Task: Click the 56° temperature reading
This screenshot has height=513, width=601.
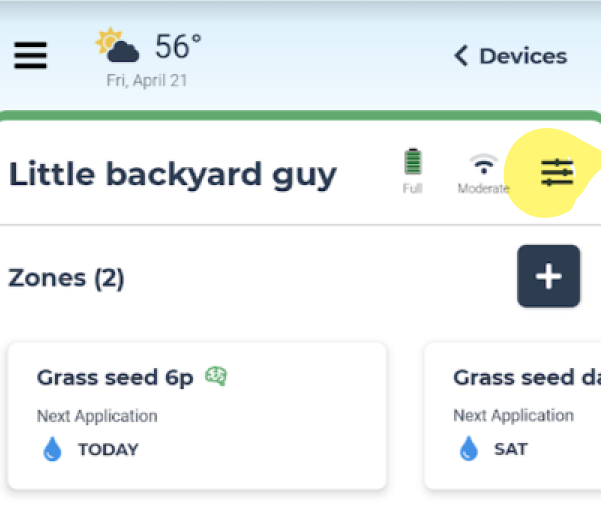Action: (178, 46)
